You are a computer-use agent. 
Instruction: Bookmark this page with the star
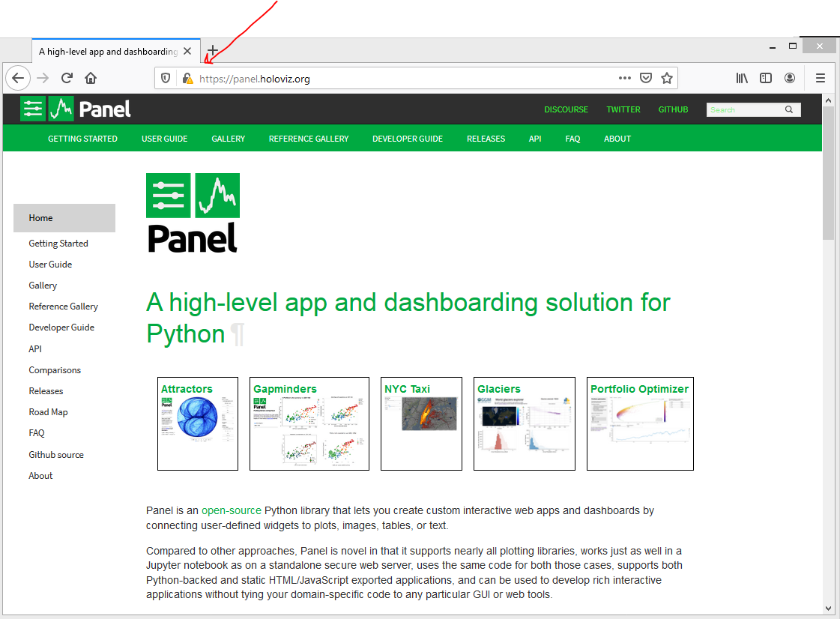[x=667, y=78]
